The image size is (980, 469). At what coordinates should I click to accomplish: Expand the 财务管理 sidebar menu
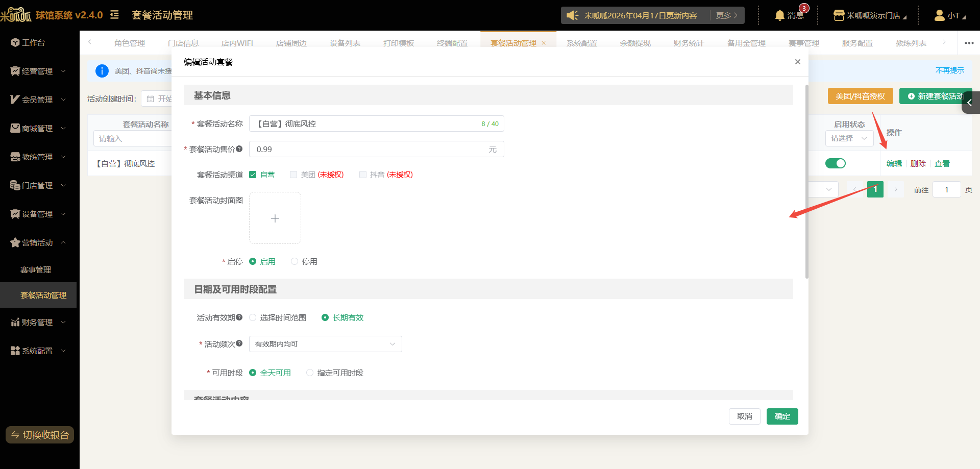click(63, 322)
